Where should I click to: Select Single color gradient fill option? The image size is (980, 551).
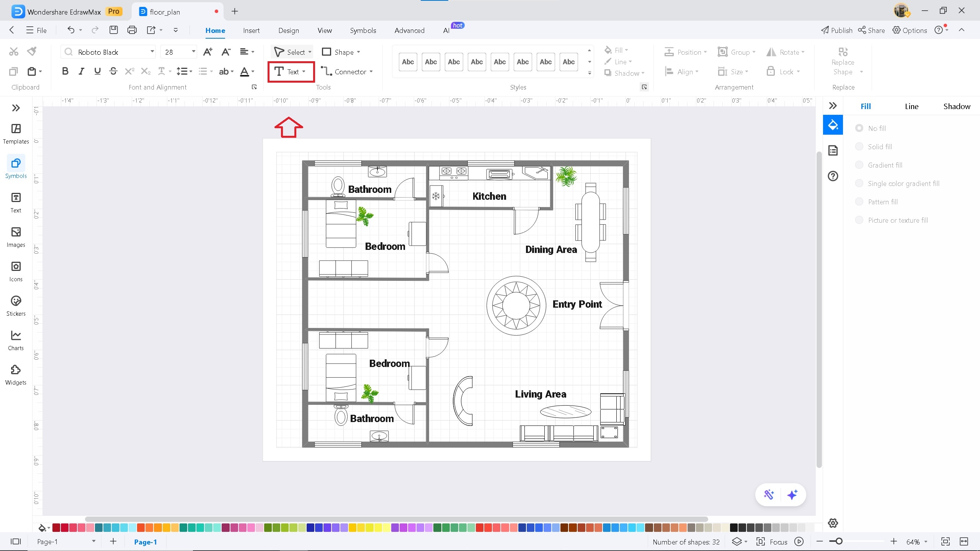click(x=859, y=183)
